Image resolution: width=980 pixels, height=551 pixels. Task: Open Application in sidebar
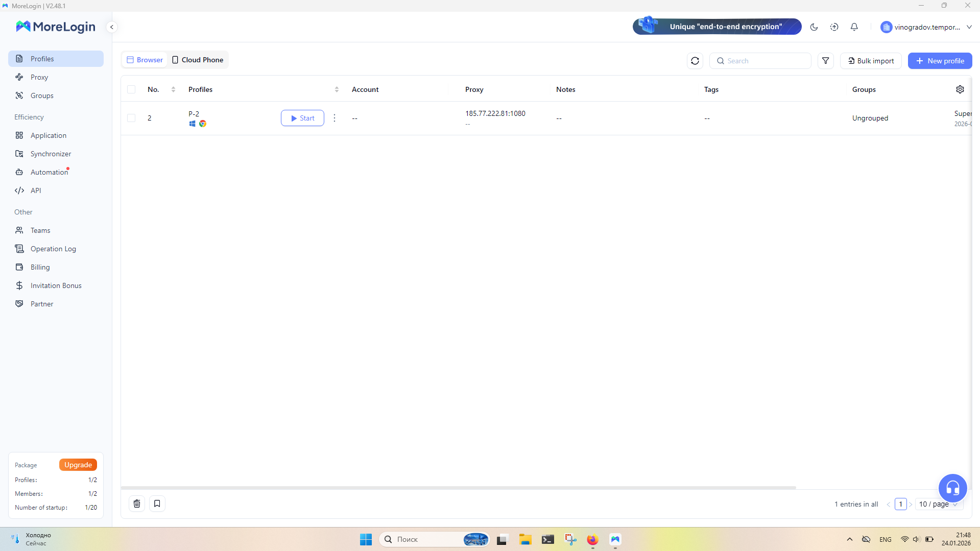pos(56,135)
